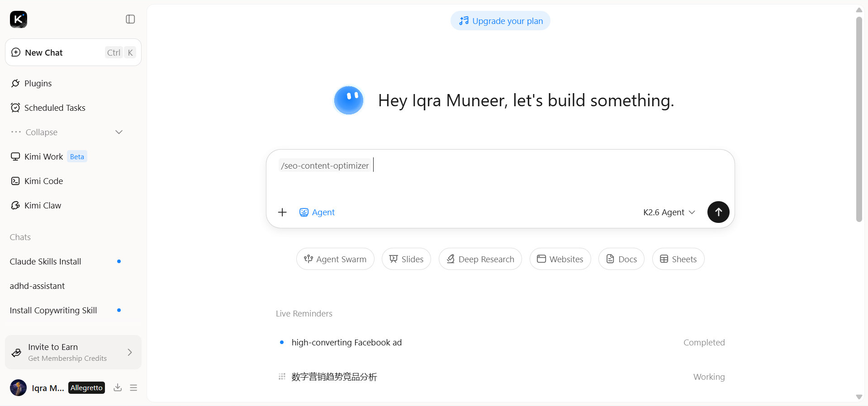Open the 数字营销趋势竞品分析 reminder
The height and width of the screenshot is (406, 868).
click(500, 377)
